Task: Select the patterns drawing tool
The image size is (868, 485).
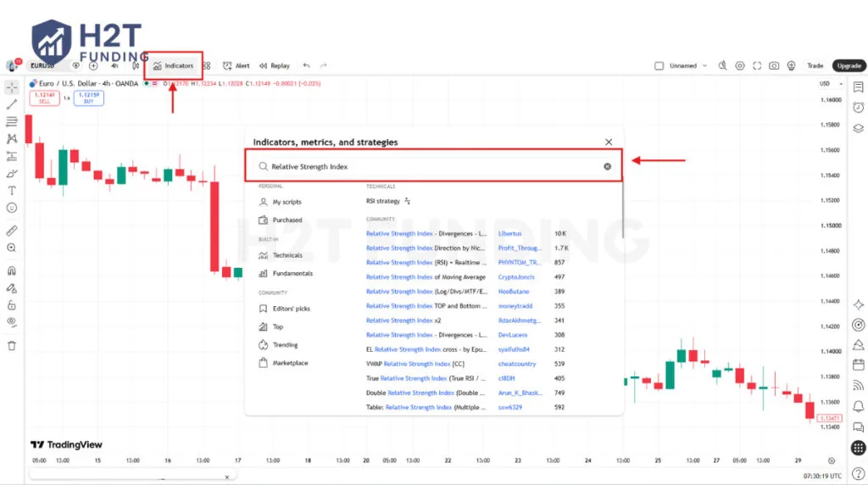Action: pyautogui.click(x=12, y=139)
